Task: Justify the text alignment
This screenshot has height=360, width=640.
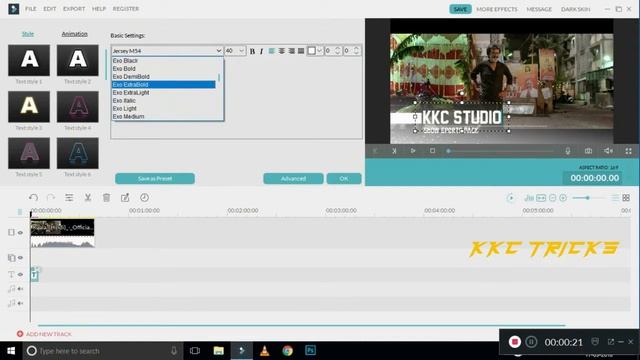Action: [x=301, y=51]
